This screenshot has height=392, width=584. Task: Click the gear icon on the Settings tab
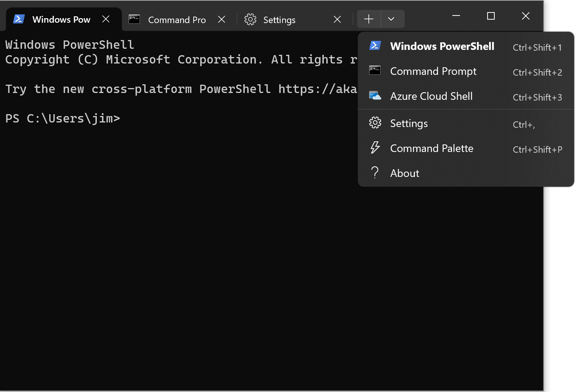pos(250,19)
